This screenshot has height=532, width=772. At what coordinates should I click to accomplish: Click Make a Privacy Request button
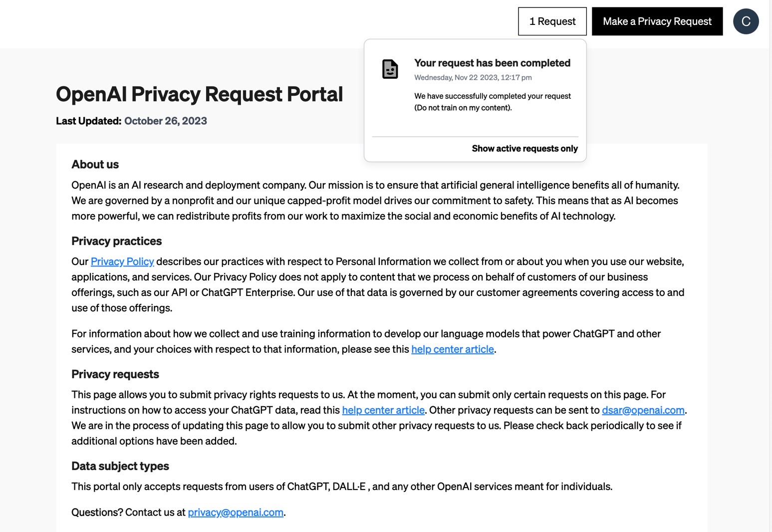point(657,21)
